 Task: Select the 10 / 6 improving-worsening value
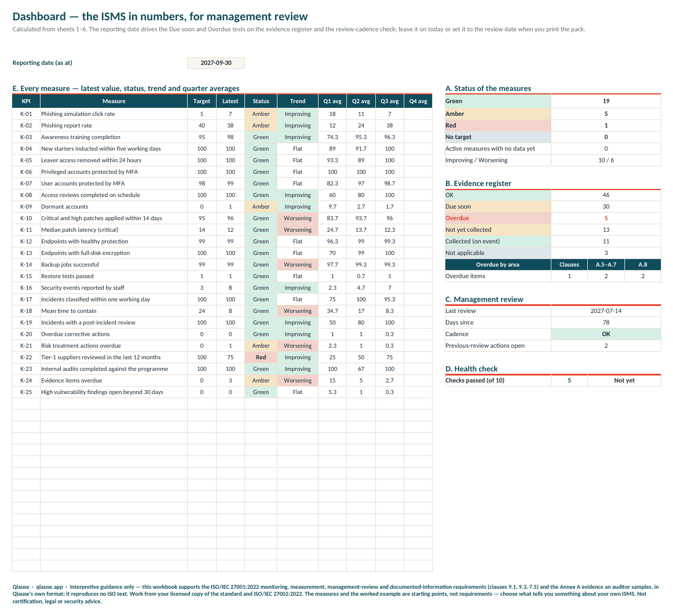(606, 160)
